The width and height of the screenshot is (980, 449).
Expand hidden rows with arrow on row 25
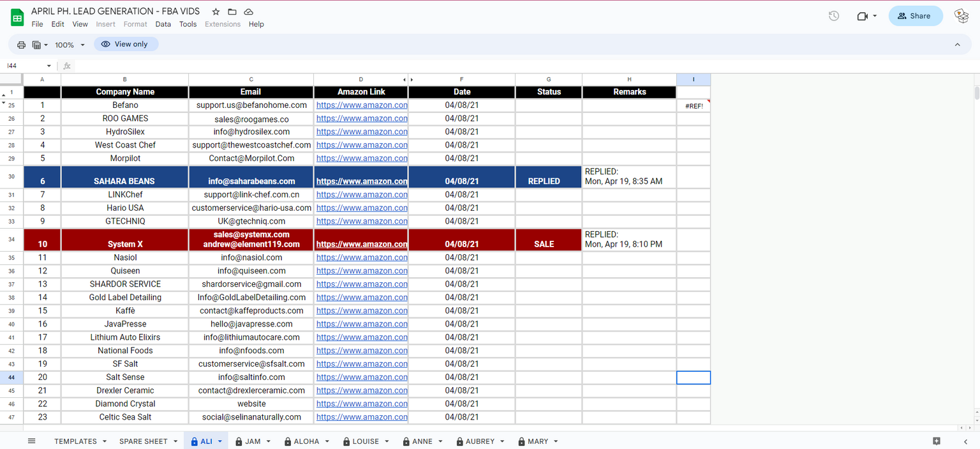point(4,103)
